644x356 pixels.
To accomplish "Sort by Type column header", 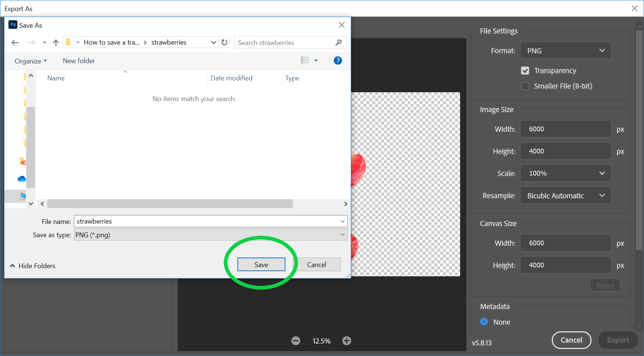I will coord(292,78).
